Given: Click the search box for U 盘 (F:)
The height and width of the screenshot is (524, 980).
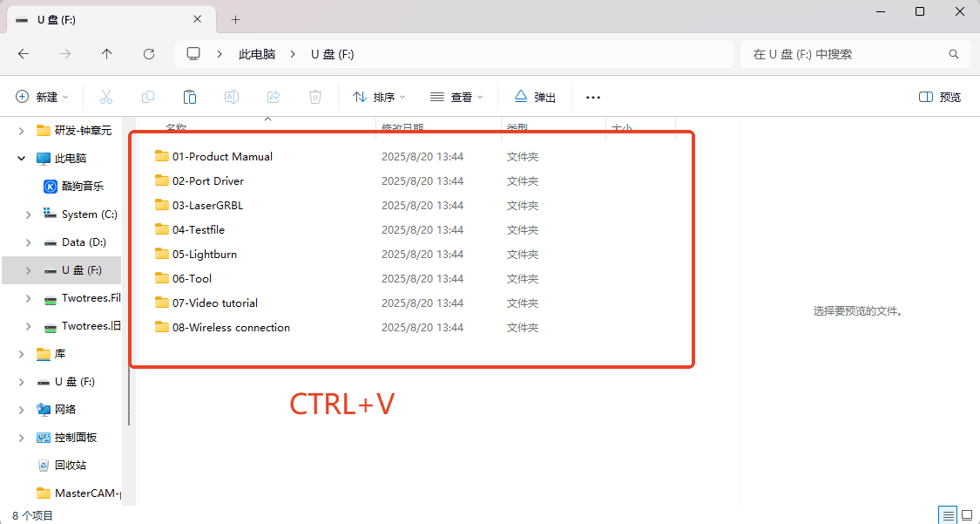Looking at the screenshot, I should coord(845,54).
